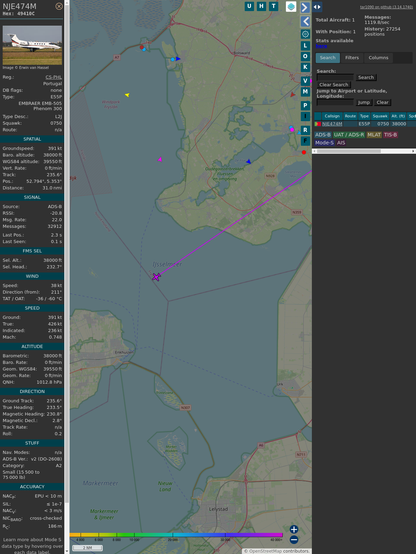The width and height of the screenshot is (416, 554).
Task: Select the purple aircraft icon over IJsselmeer
Action: [156, 277]
